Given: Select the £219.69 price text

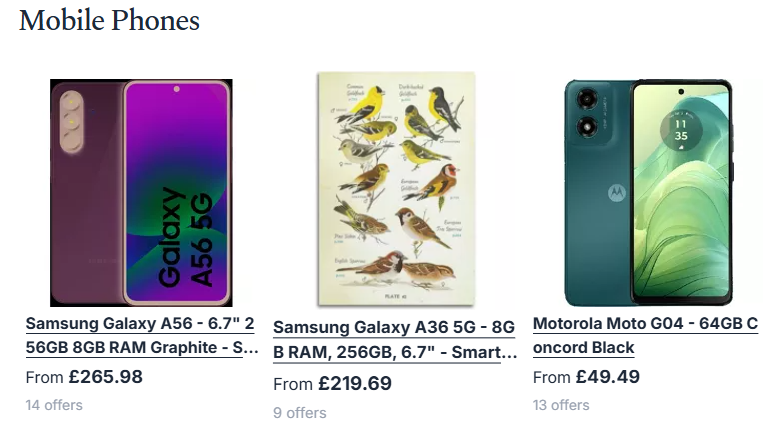Looking at the screenshot, I should 354,383.
